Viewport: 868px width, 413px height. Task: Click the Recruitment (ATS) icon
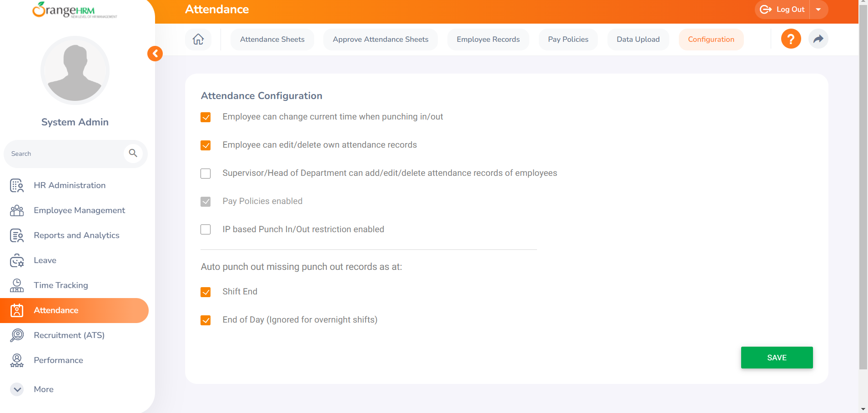(x=17, y=335)
